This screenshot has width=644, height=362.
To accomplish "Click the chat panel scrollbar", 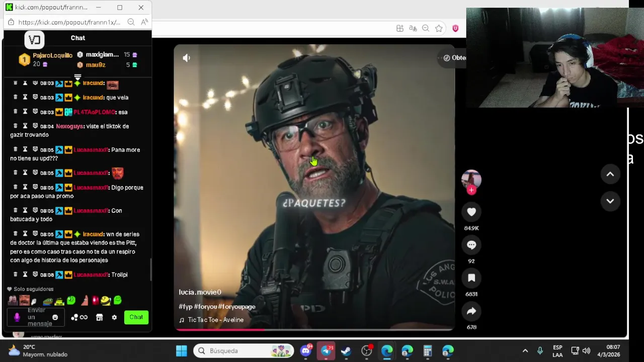I will pos(150,269).
